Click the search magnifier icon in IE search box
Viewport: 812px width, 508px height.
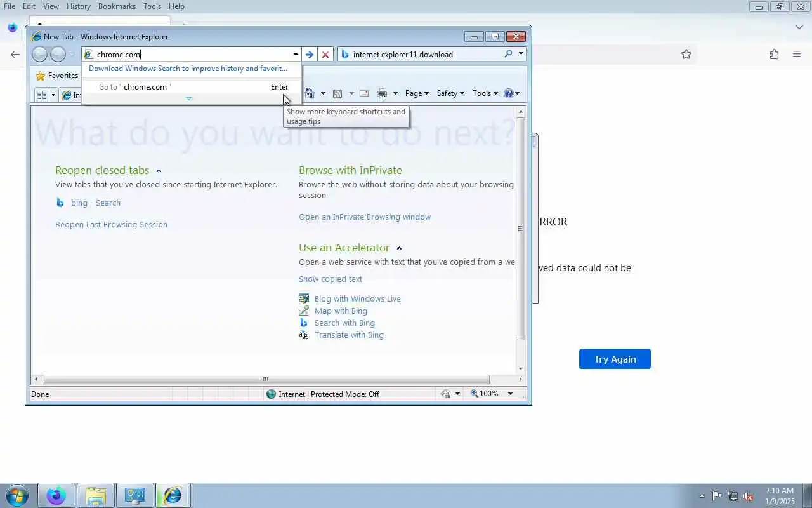click(508, 54)
